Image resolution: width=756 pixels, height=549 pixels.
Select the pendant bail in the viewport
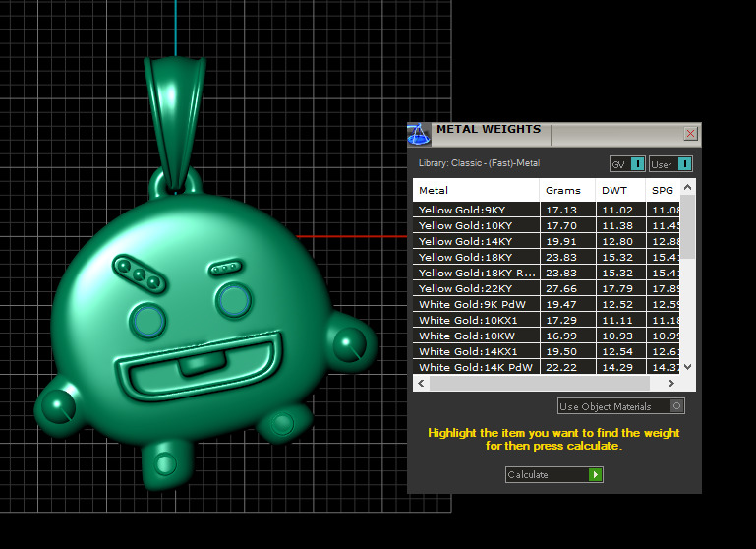tap(176, 121)
